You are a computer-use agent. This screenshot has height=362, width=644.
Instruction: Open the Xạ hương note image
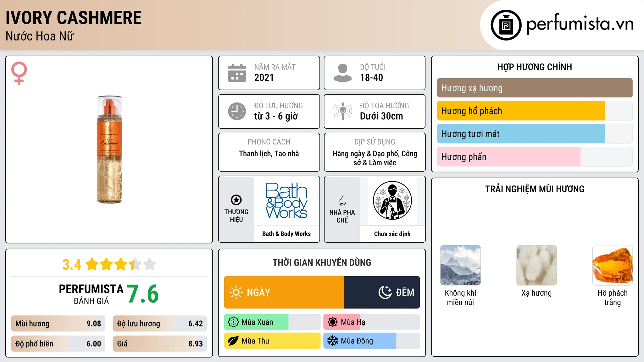click(536, 265)
